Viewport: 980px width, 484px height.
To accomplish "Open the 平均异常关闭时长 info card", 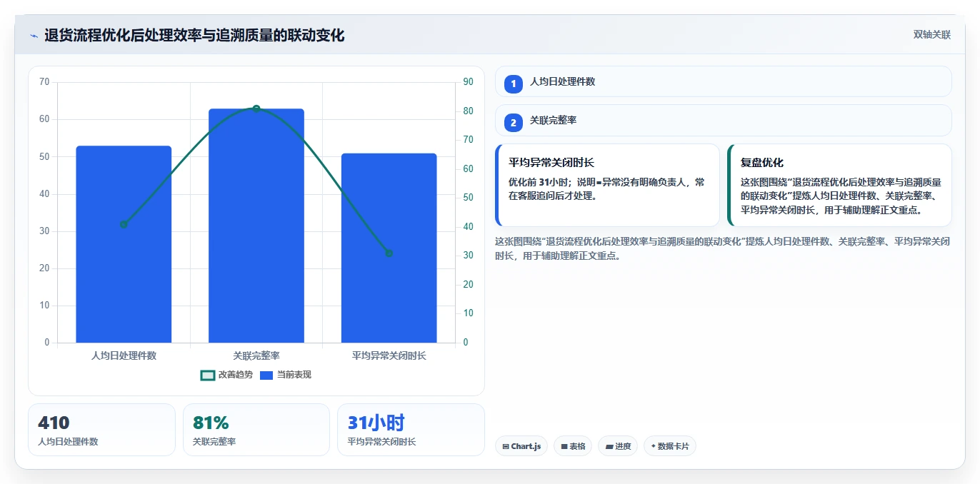I will 607,185.
